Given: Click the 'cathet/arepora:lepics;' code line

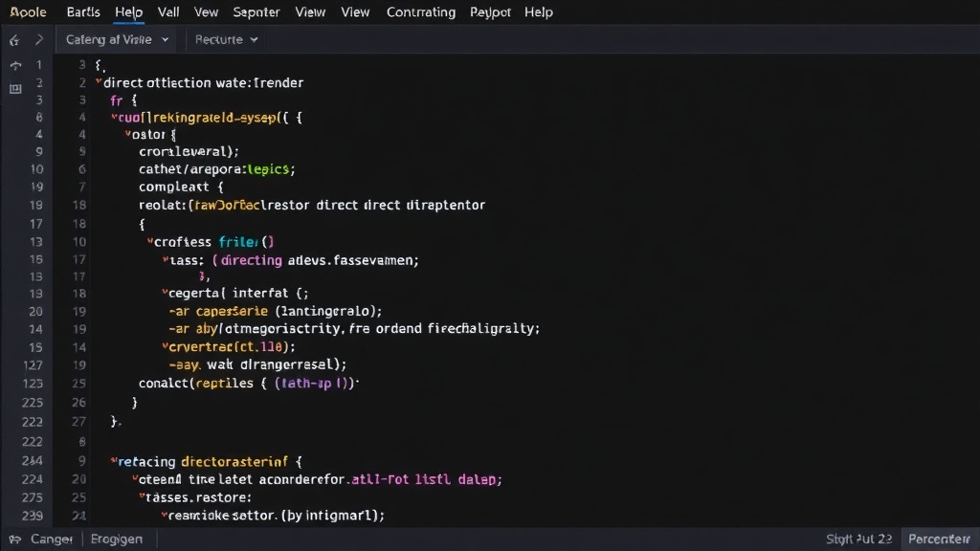Looking at the screenshot, I should 217,168.
